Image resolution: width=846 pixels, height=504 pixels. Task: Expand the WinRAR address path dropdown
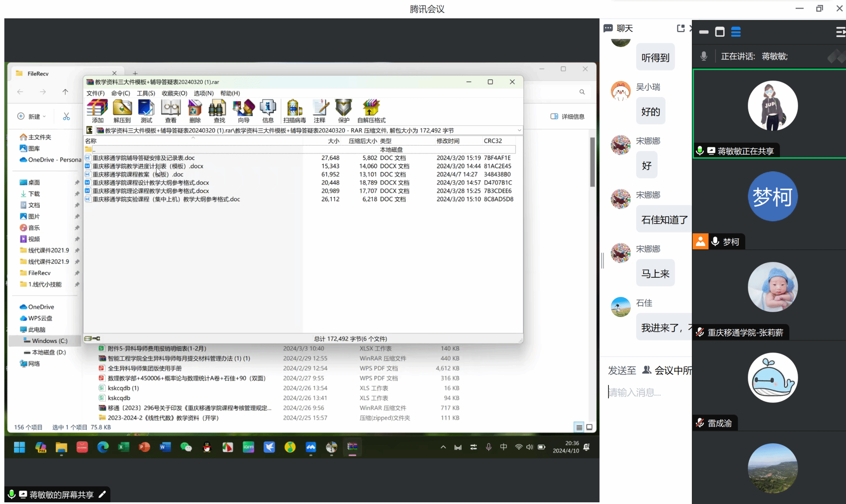[x=519, y=130]
